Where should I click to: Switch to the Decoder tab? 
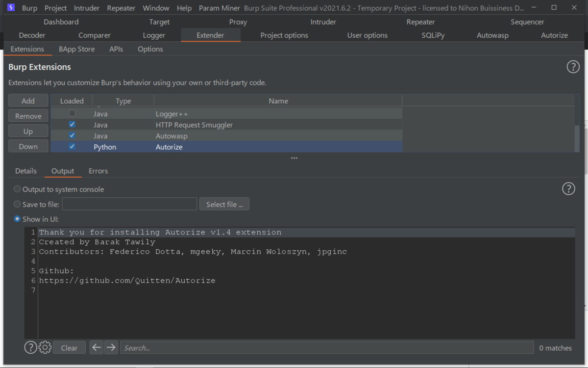(x=32, y=35)
